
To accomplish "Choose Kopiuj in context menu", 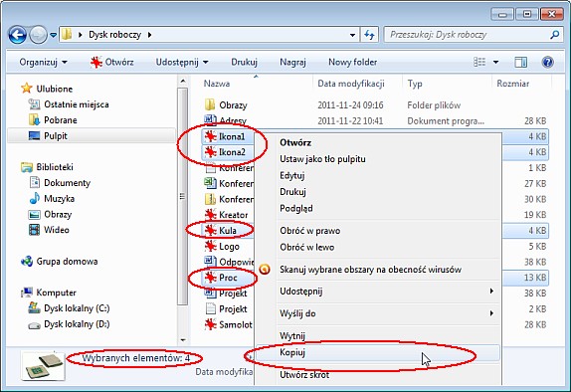I will (378, 352).
